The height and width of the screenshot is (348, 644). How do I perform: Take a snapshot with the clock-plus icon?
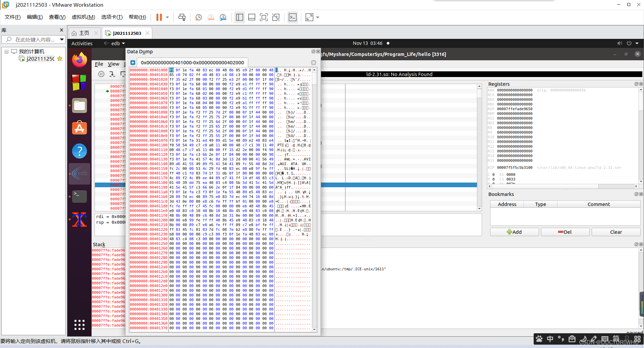click(199, 17)
